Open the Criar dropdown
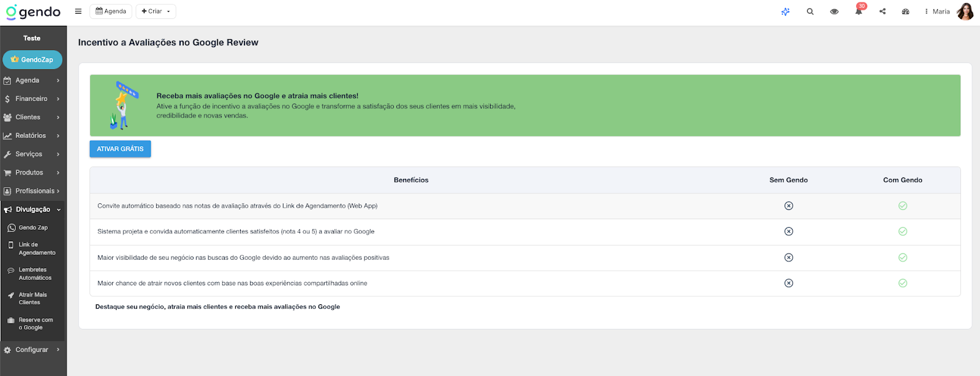 click(156, 12)
